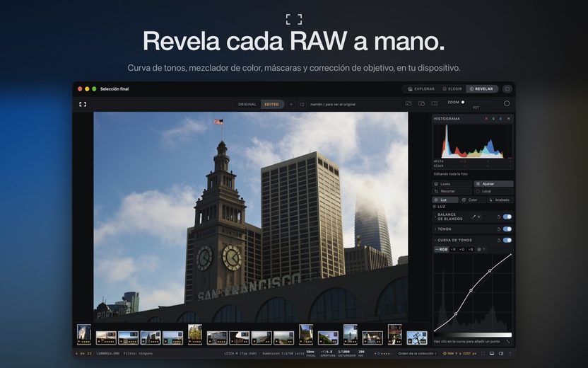
Task: Open the Color adjustments tab
Action: [x=473, y=200]
